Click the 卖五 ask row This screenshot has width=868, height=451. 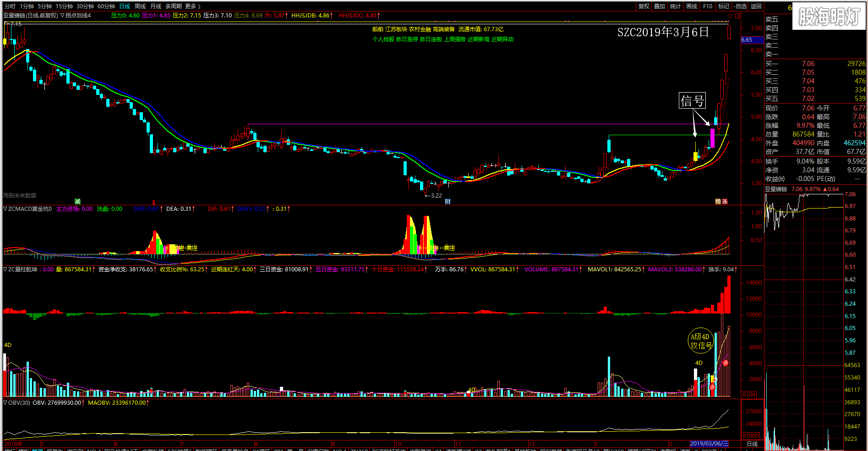(x=815, y=19)
